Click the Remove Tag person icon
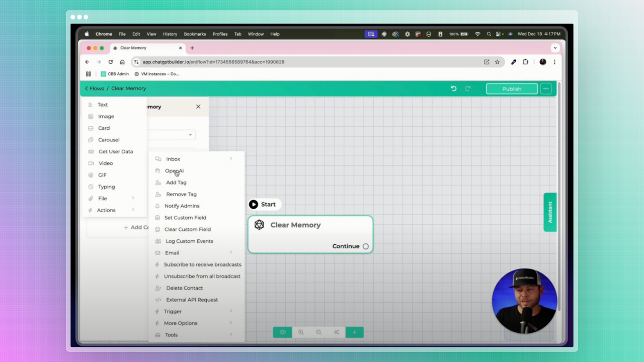 [x=158, y=194]
